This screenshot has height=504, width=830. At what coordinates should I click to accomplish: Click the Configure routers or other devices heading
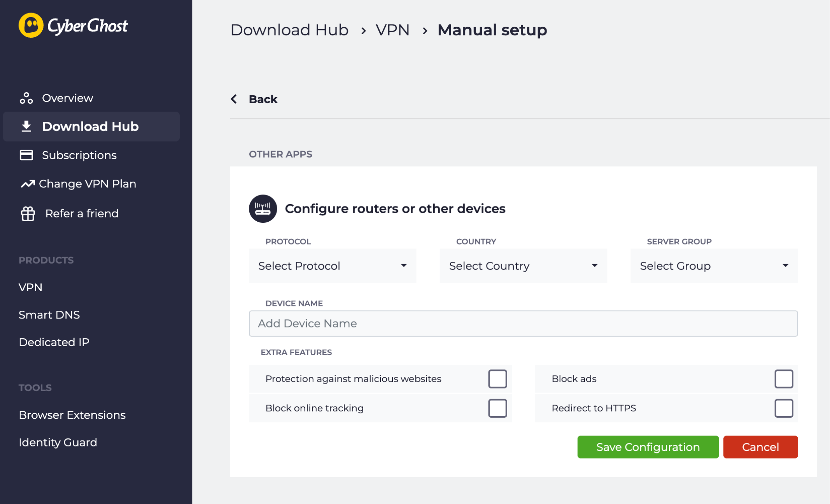(x=395, y=209)
